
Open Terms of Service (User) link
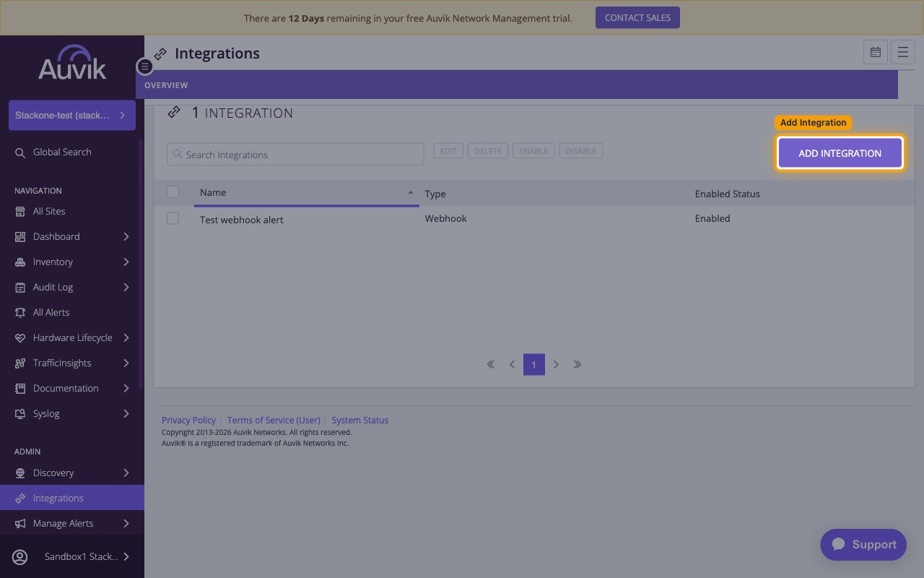(274, 420)
